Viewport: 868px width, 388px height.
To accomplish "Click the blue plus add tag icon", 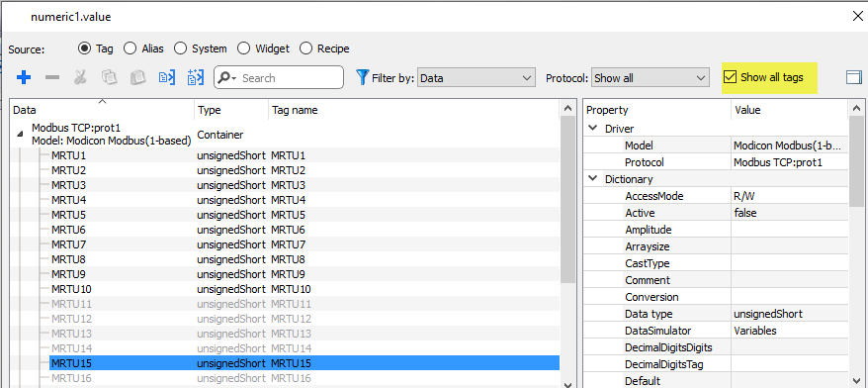I will click(x=24, y=77).
